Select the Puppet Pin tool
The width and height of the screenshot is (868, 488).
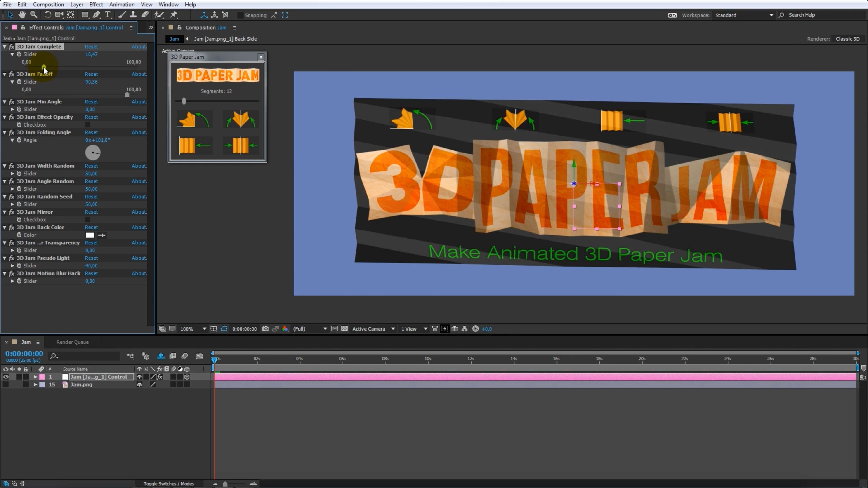[x=174, y=14]
